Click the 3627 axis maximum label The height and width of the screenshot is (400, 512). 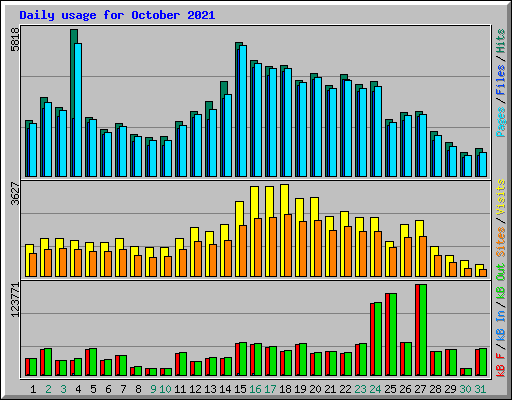(x=15, y=193)
